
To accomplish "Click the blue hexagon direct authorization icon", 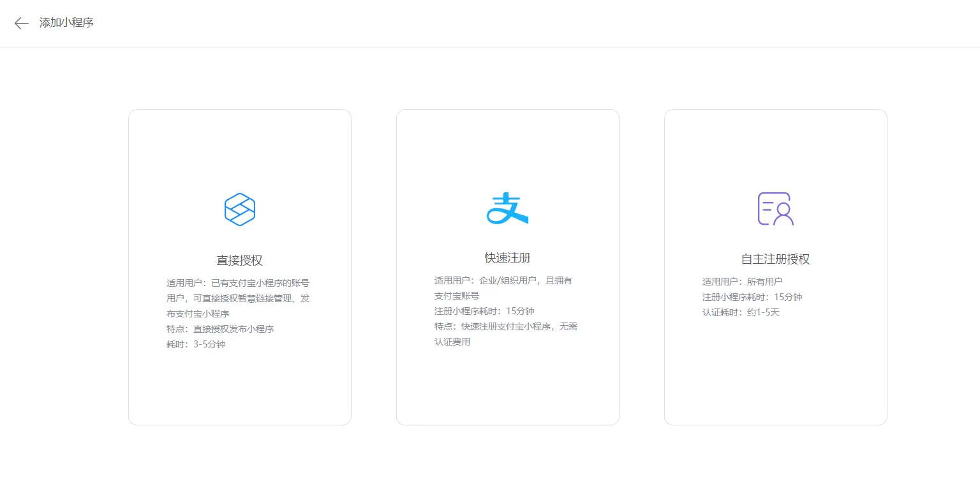I will click(240, 209).
